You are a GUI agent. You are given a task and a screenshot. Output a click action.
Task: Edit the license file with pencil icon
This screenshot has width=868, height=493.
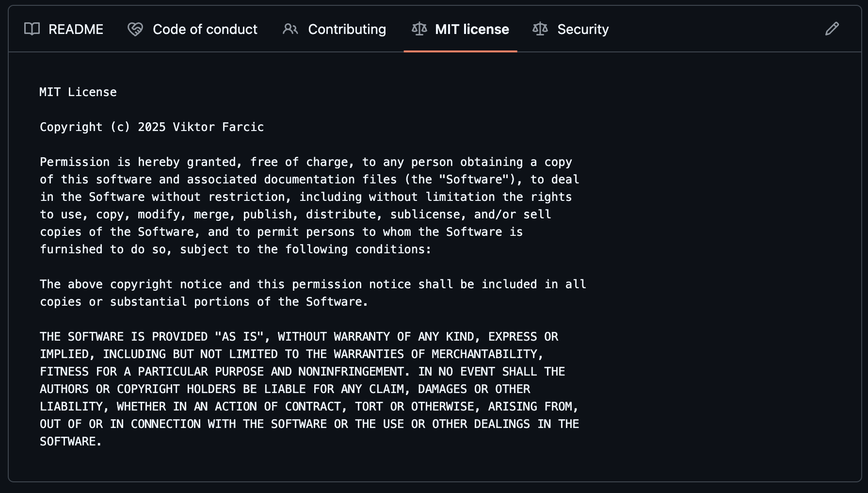[832, 29]
